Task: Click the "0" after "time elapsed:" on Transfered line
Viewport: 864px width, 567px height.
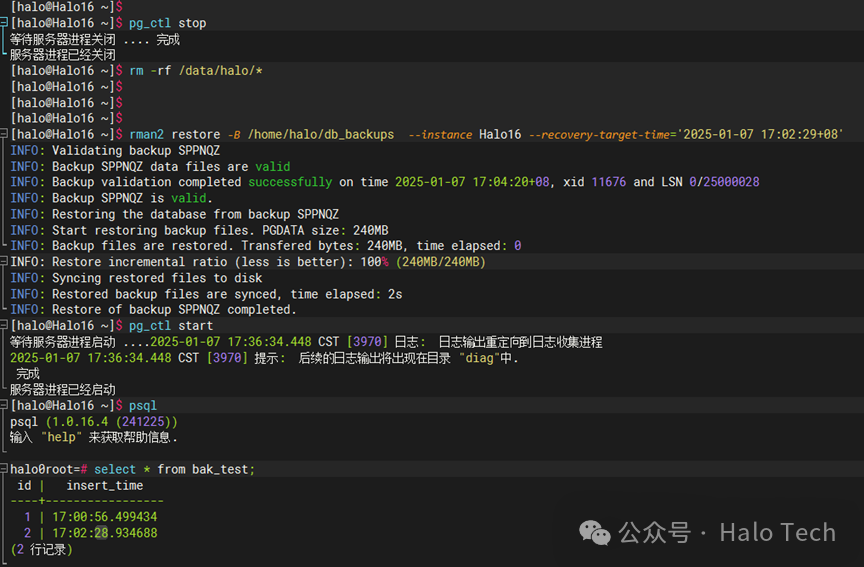Action: 518,246
